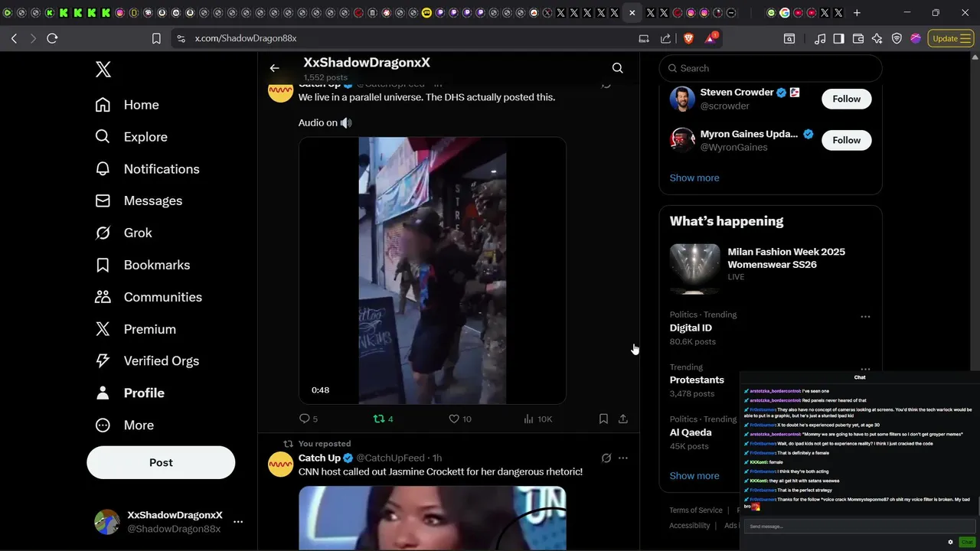Share the DHS video post
Viewport: 980px width, 551px height.
[x=623, y=419]
